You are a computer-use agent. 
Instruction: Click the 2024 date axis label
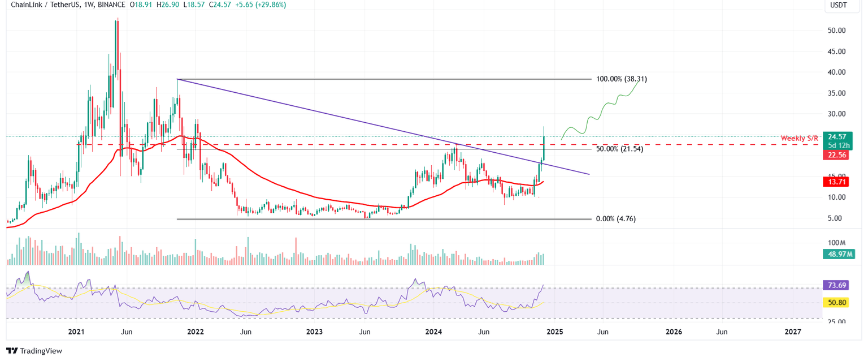(x=434, y=332)
